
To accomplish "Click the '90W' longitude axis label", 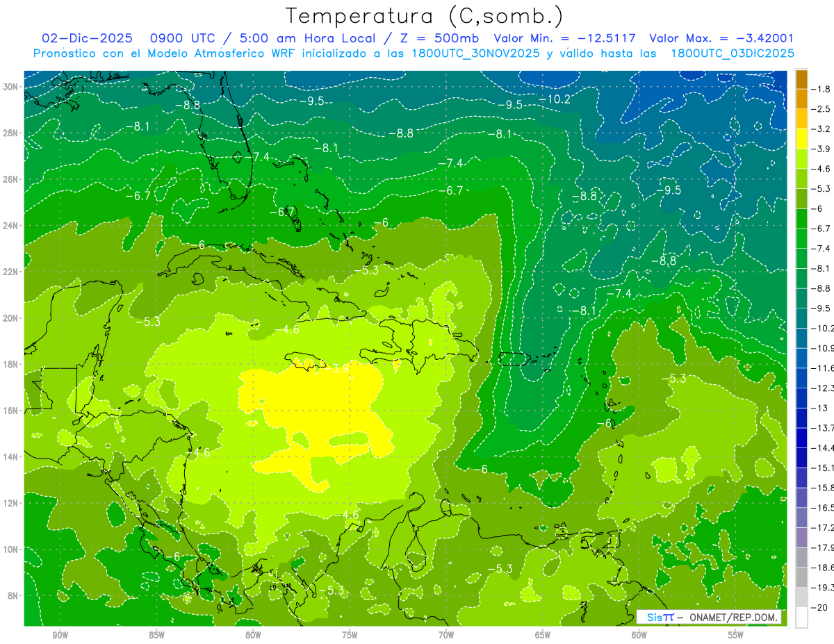I will [x=60, y=635].
